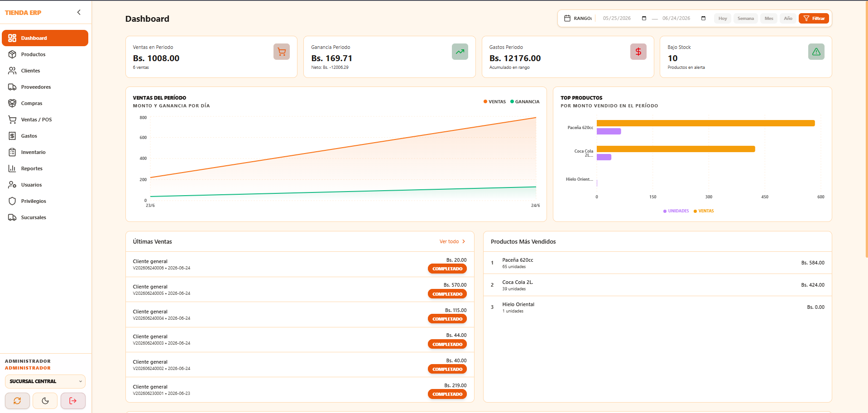Apply the Filtrar button

pos(814,19)
